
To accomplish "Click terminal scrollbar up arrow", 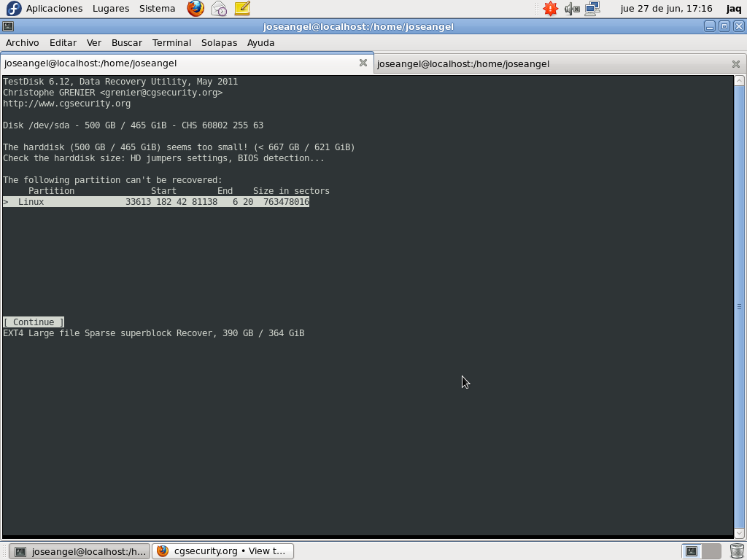I will [740, 80].
